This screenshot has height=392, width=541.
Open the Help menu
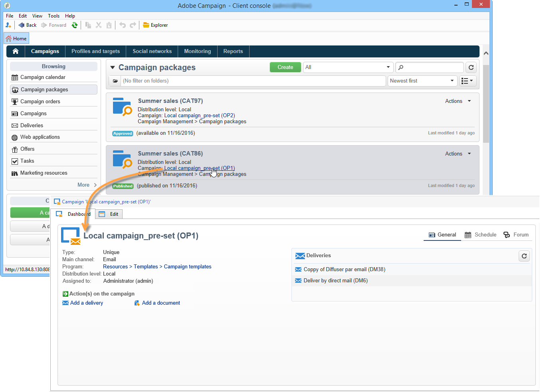pos(70,16)
